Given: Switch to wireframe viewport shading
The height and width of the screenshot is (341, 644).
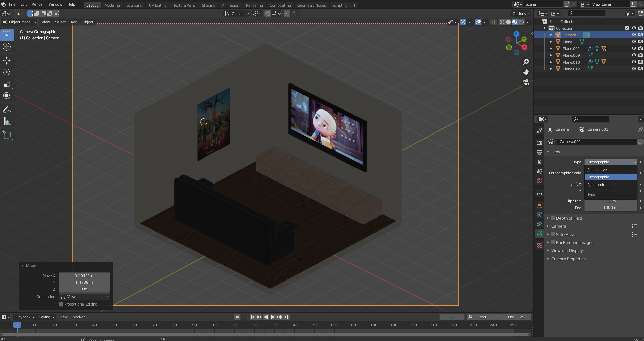Looking at the screenshot, I should [502, 22].
